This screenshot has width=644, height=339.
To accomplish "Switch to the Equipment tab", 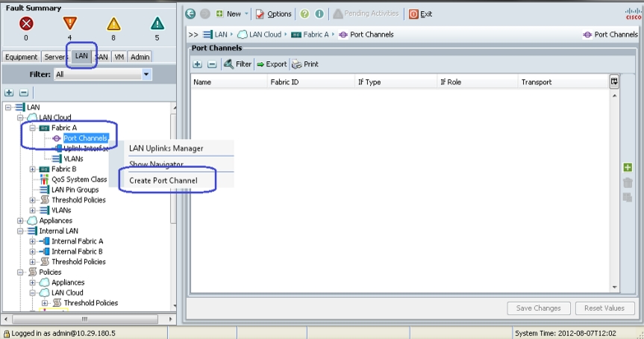I will [21, 57].
